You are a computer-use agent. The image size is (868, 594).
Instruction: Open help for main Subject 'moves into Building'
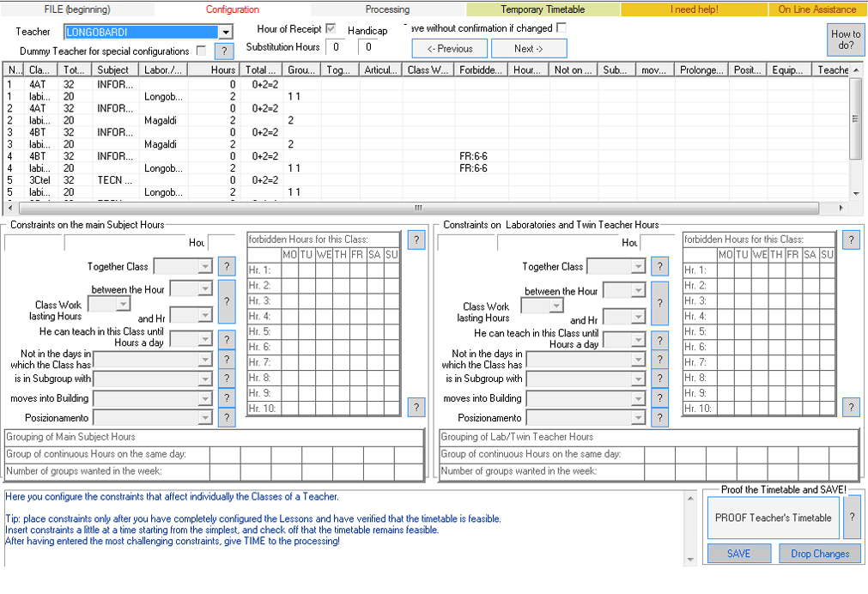coord(227,398)
